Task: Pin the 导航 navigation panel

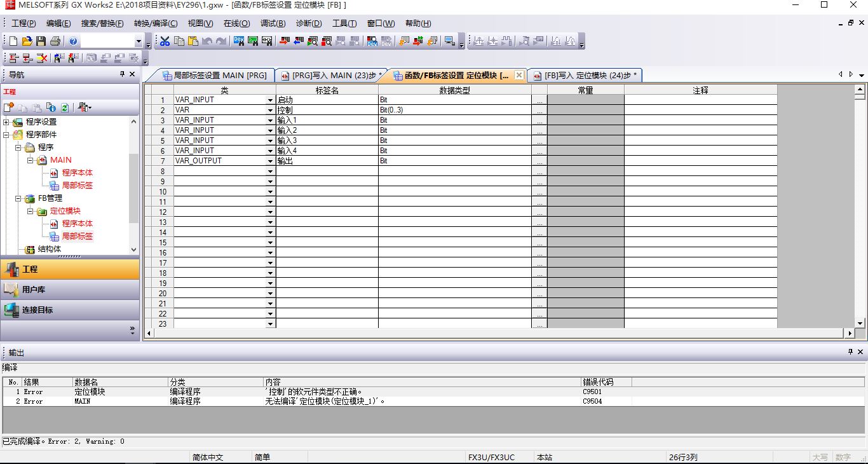Action: tap(123, 74)
